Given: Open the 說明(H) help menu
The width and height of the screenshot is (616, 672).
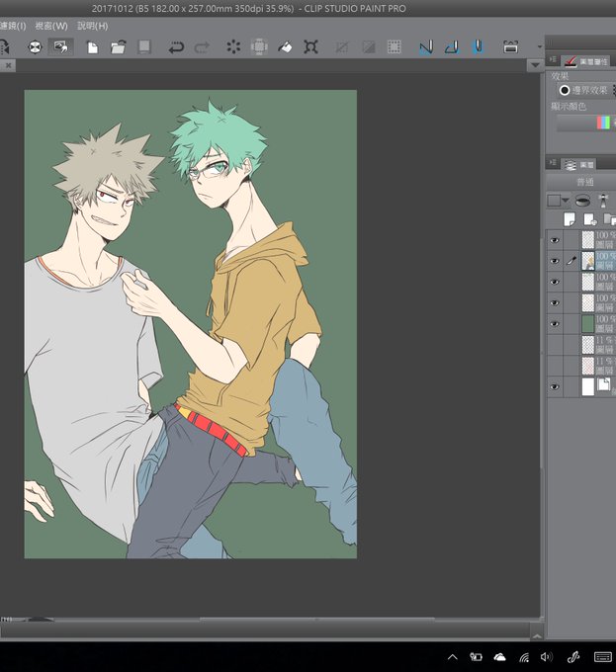Looking at the screenshot, I should pos(92,26).
